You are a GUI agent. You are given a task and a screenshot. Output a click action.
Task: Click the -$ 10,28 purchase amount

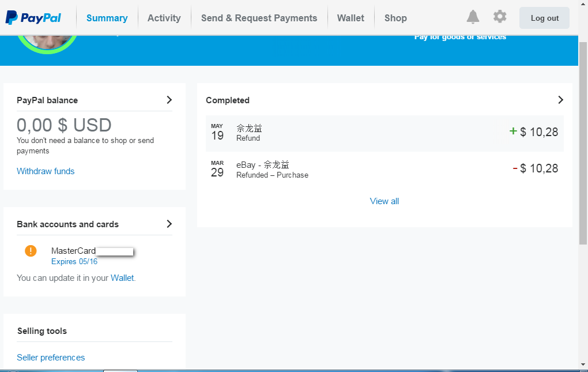[x=535, y=168]
